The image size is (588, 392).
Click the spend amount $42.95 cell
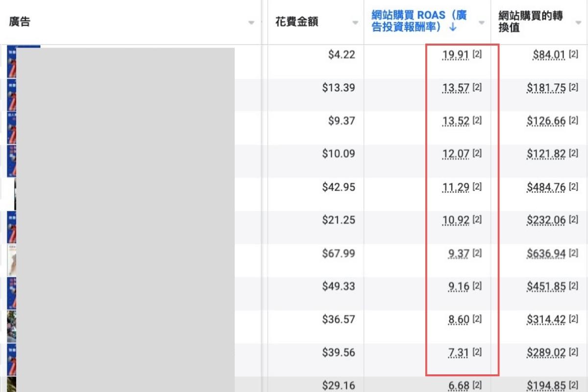coord(339,187)
